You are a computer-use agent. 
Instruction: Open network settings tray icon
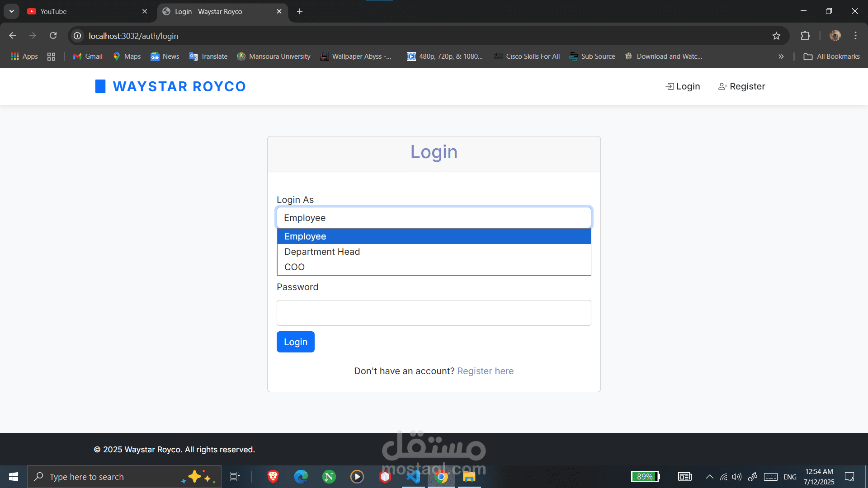click(x=724, y=477)
